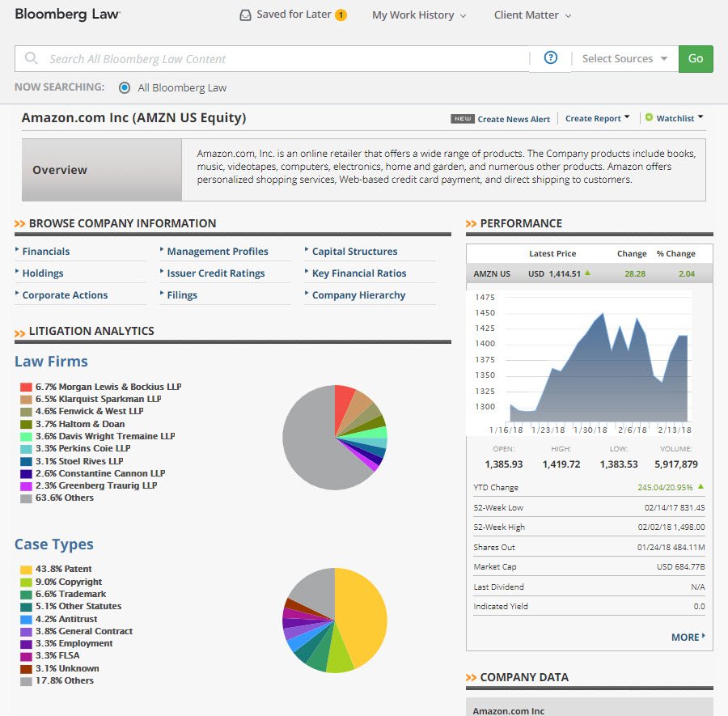Select the Overview tab
Viewport: 728px width, 716px height.
pyautogui.click(x=102, y=170)
